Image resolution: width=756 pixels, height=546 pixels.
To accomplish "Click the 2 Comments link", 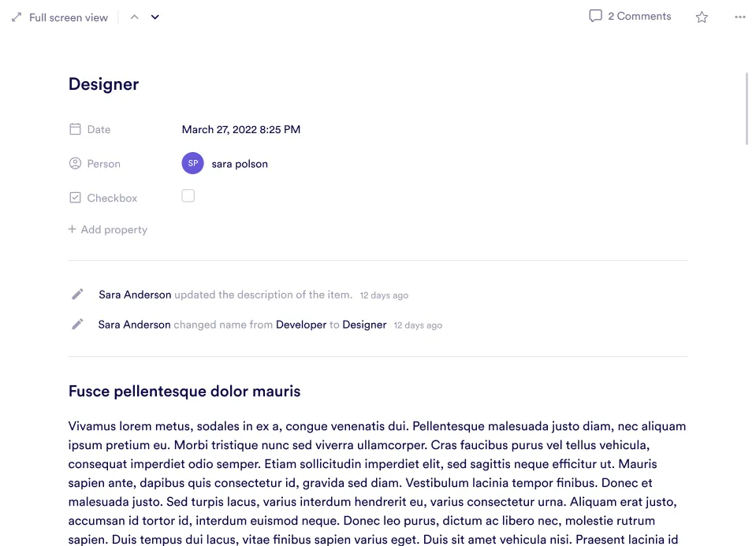I will click(639, 17).
